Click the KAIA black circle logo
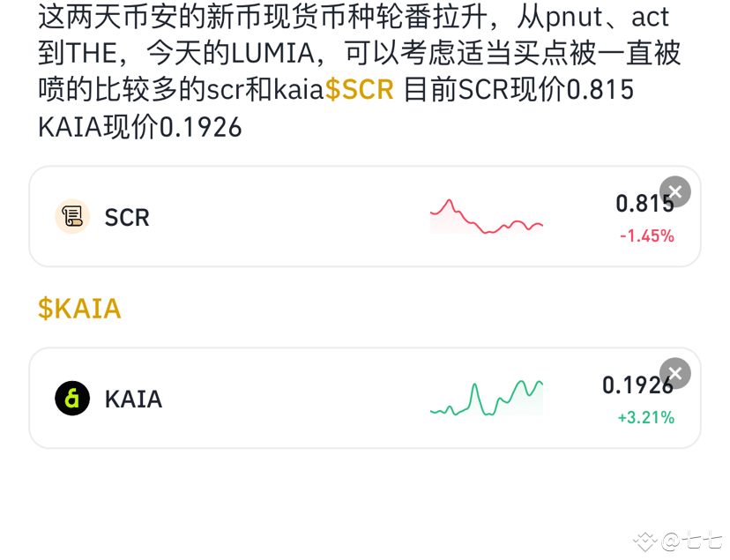730x560 pixels. [x=72, y=398]
